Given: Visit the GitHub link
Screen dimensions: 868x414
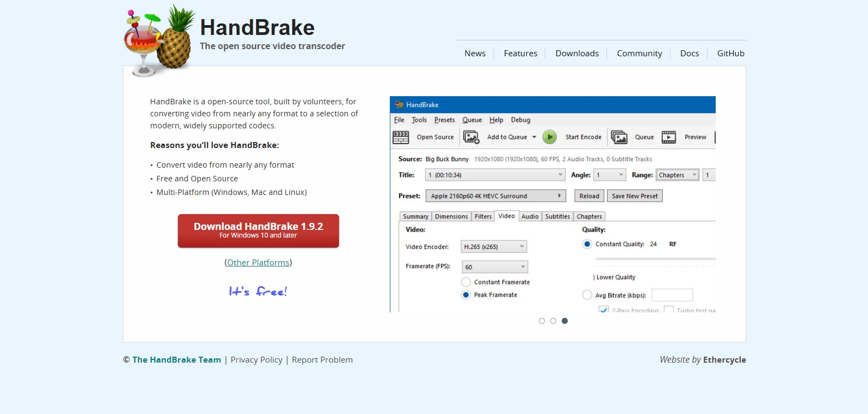Looking at the screenshot, I should 731,54.
